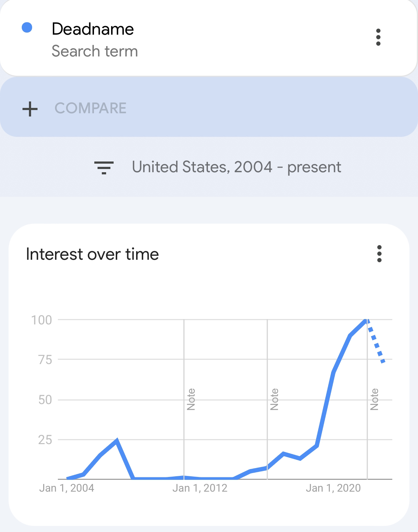Image resolution: width=418 pixels, height=532 pixels.
Task: Click the Search term subtitle text
Action: (x=95, y=51)
